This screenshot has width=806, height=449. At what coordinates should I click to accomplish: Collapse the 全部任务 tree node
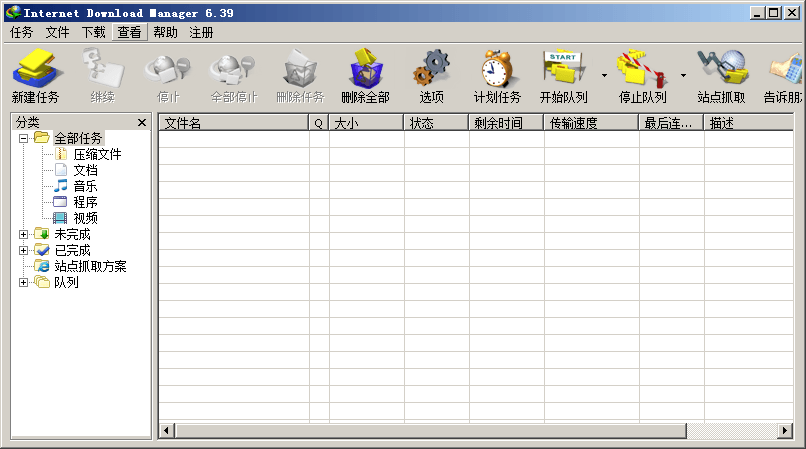(x=23, y=138)
